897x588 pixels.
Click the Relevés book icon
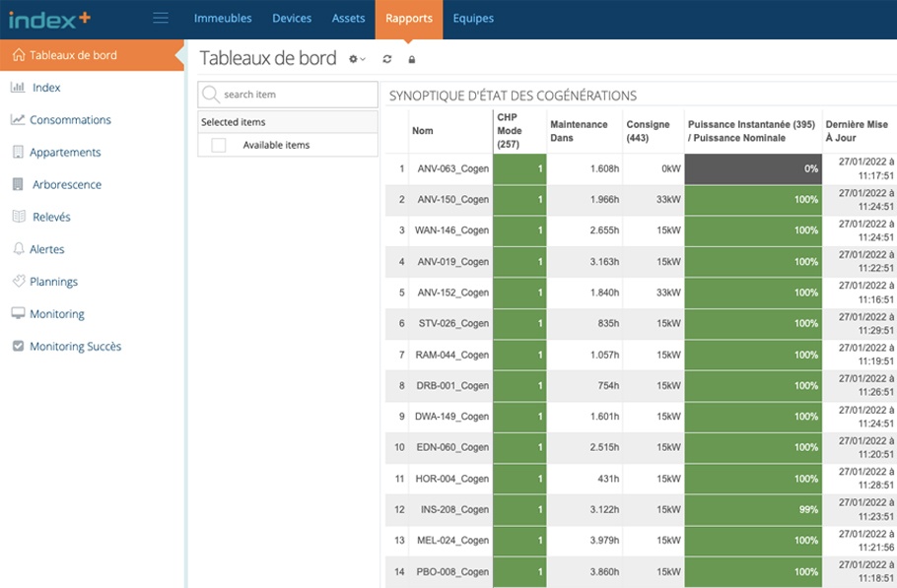pyautogui.click(x=18, y=217)
